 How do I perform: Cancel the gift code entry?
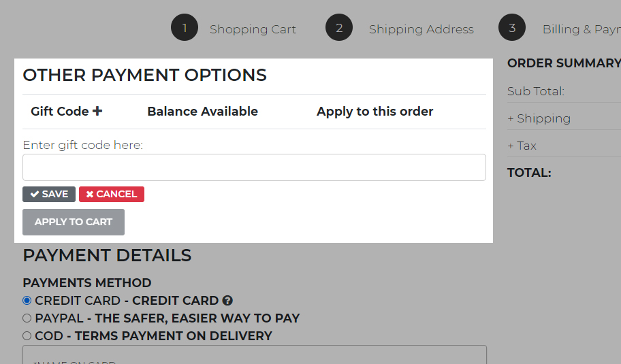(x=112, y=194)
